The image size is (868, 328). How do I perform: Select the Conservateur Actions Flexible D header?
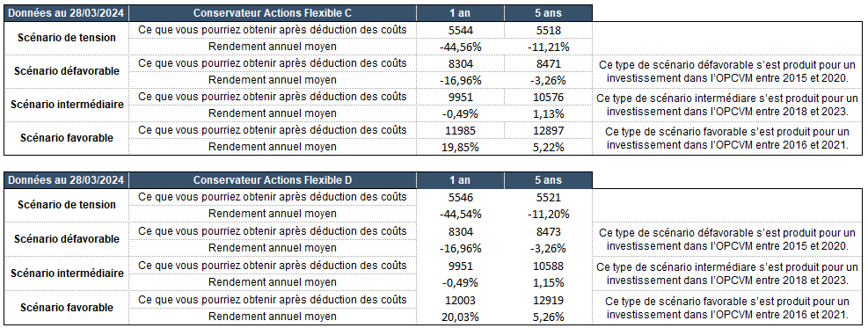pos(273,179)
